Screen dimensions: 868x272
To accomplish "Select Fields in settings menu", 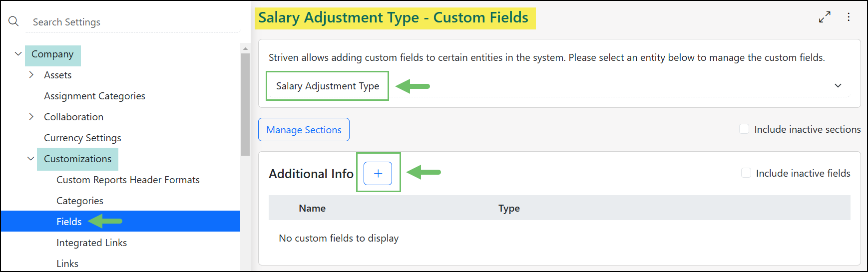I will pos(69,222).
